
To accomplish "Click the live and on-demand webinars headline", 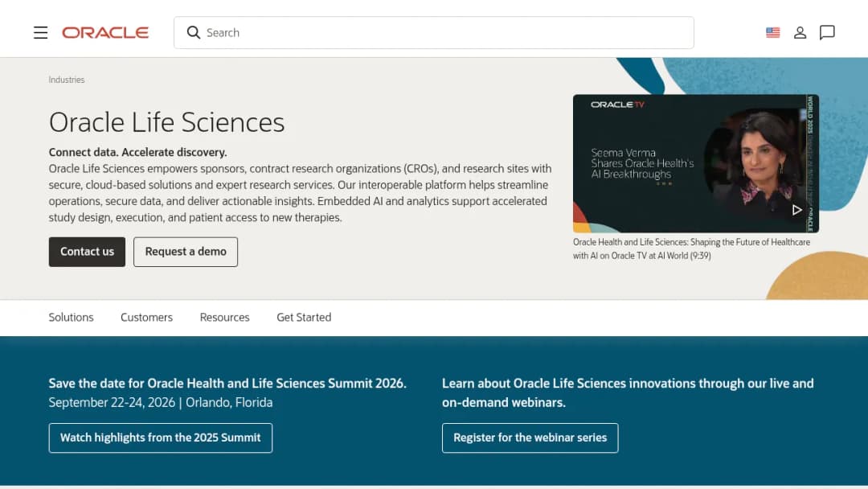I will [x=628, y=392].
